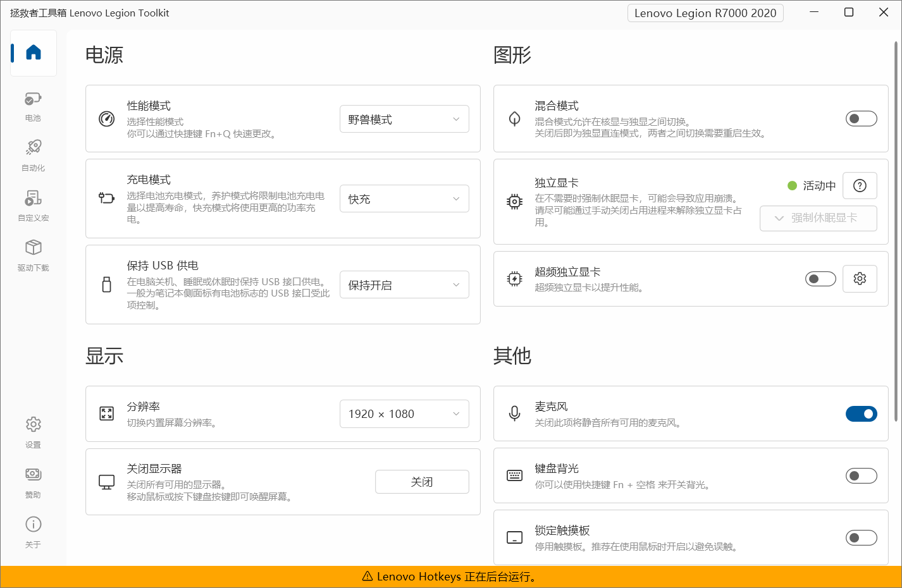Maximize the Lenovo Legion Toolkit window
This screenshot has height=588, width=902.
point(849,12)
